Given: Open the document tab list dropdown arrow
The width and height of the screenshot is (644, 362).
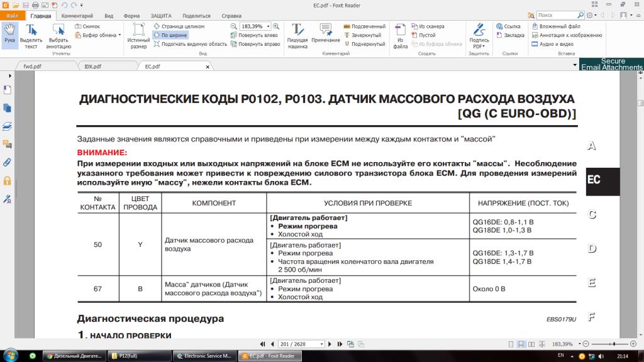Looking at the screenshot, I should pos(575,65).
